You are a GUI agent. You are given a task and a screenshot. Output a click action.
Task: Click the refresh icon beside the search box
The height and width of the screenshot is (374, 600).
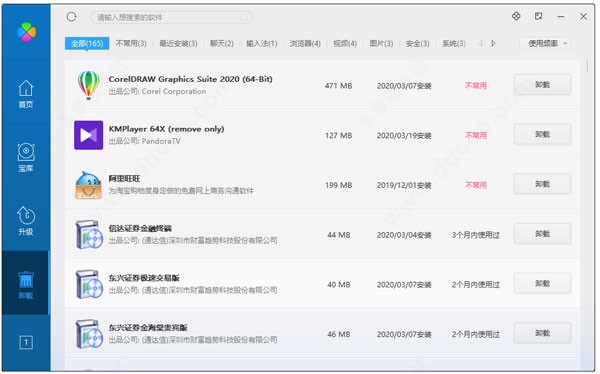[x=72, y=17]
